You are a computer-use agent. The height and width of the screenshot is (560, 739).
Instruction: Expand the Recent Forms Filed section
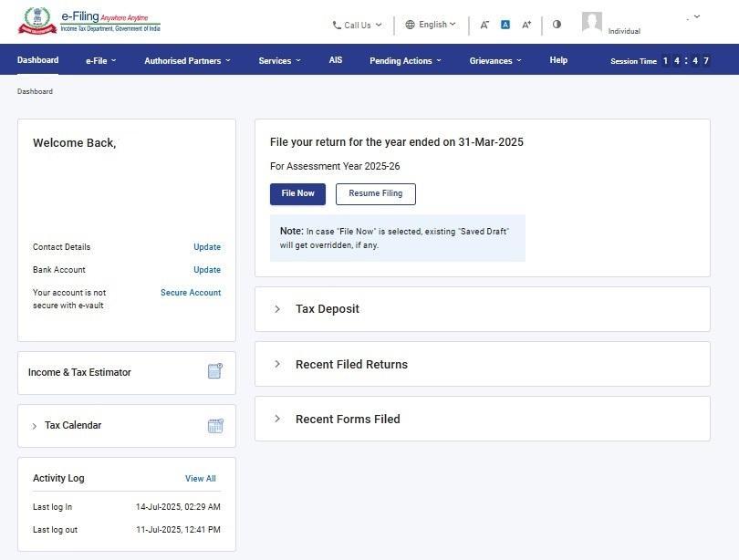pyautogui.click(x=278, y=419)
